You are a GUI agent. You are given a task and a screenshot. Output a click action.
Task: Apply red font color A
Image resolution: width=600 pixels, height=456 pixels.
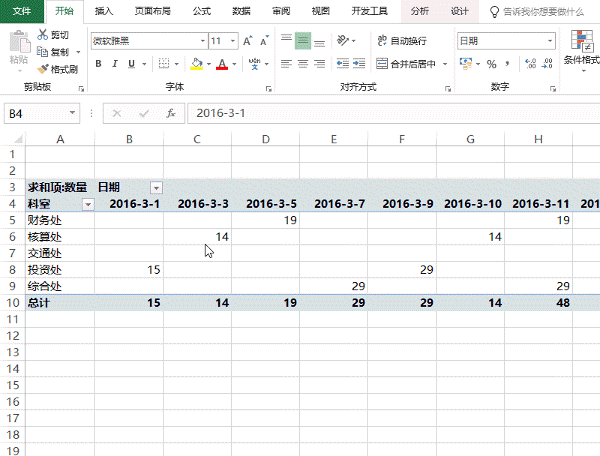pos(222,64)
